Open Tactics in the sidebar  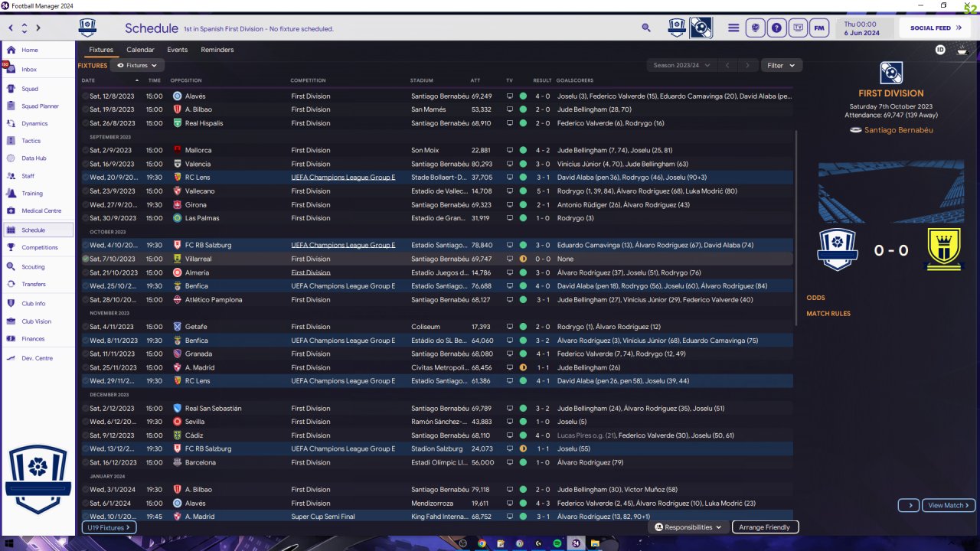tap(38, 141)
